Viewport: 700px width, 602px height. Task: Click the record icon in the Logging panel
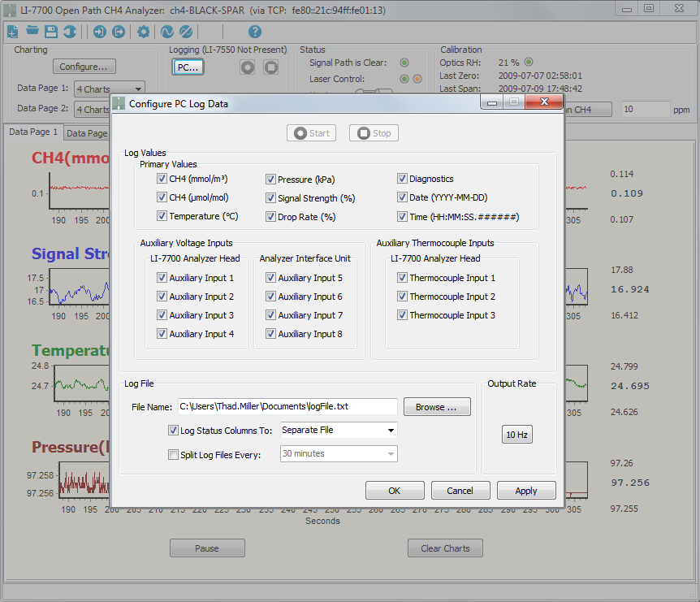248,67
